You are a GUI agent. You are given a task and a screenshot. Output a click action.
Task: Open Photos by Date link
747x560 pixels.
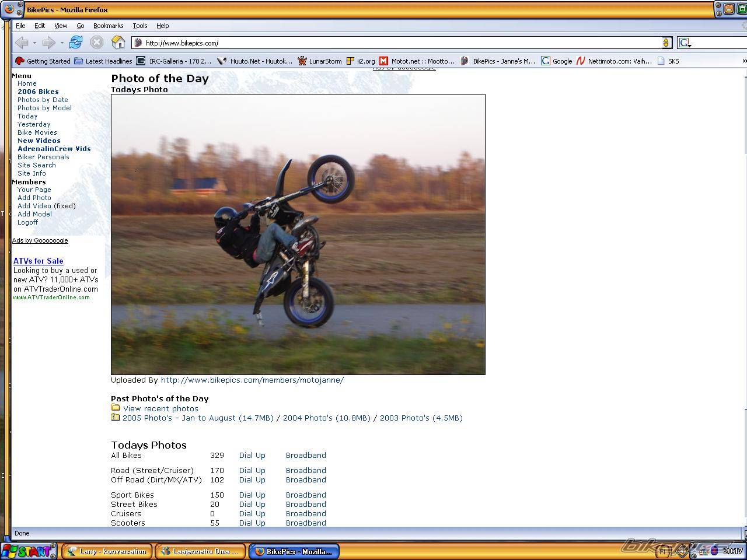click(43, 100)
